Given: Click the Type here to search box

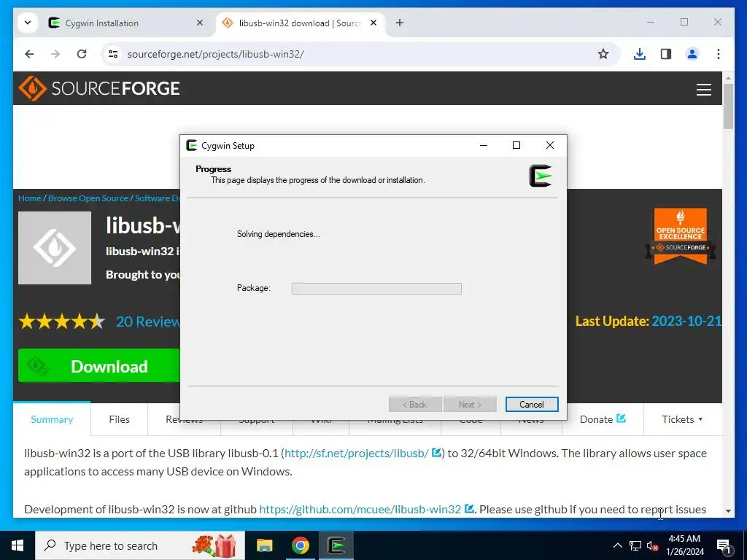Looking at the screenshot, I should point(141,545).
